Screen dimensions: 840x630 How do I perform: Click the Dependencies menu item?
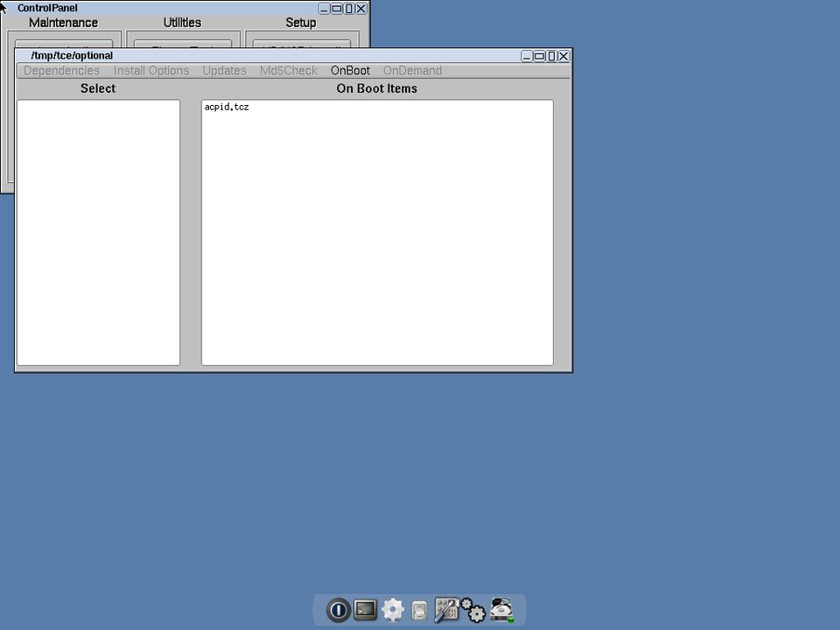61,71
